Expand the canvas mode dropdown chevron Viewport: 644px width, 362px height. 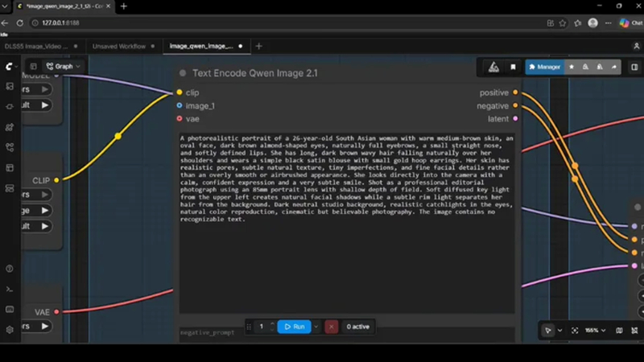click(559, 331)
